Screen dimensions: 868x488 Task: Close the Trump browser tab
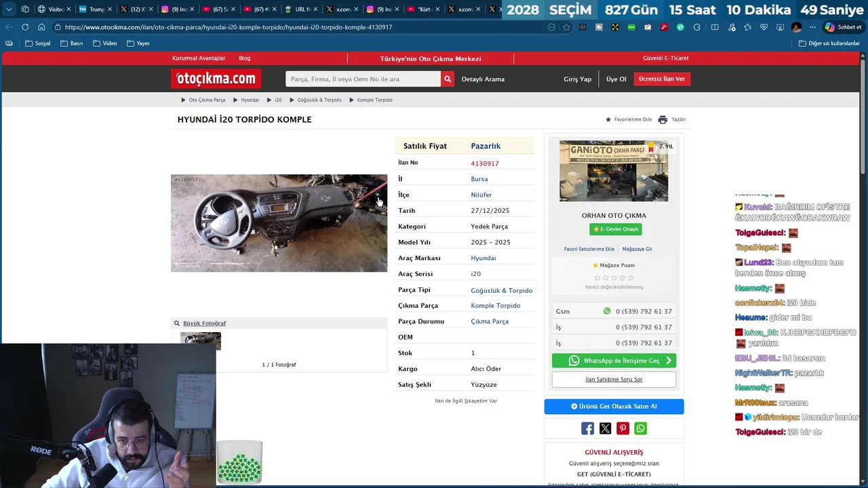coord(109,9)
